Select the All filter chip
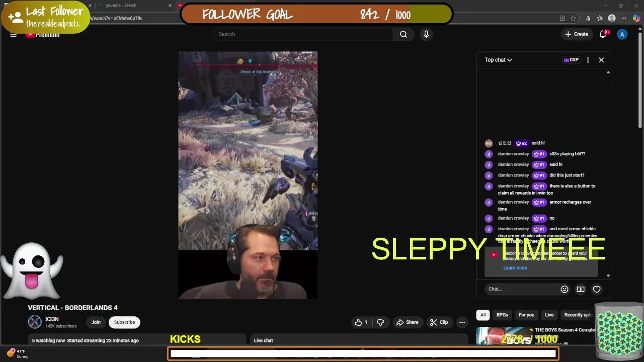This screenshot has width=644, height=362. (483, 315)
